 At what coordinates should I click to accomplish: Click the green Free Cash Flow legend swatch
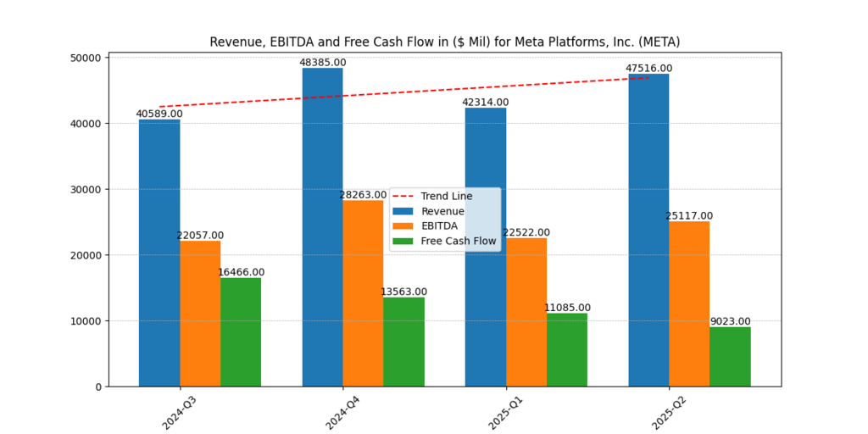tap(404, 242)
